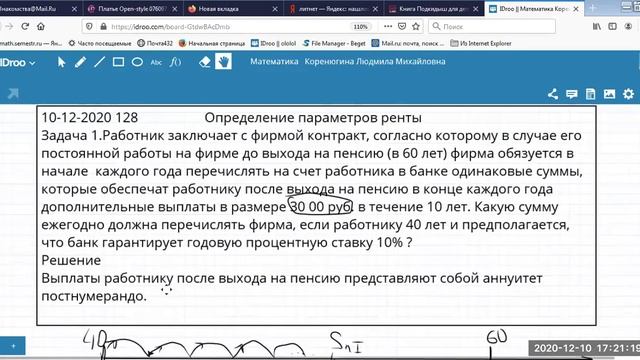
Task: Click the insert image icon
Action: tap(609, 94)
